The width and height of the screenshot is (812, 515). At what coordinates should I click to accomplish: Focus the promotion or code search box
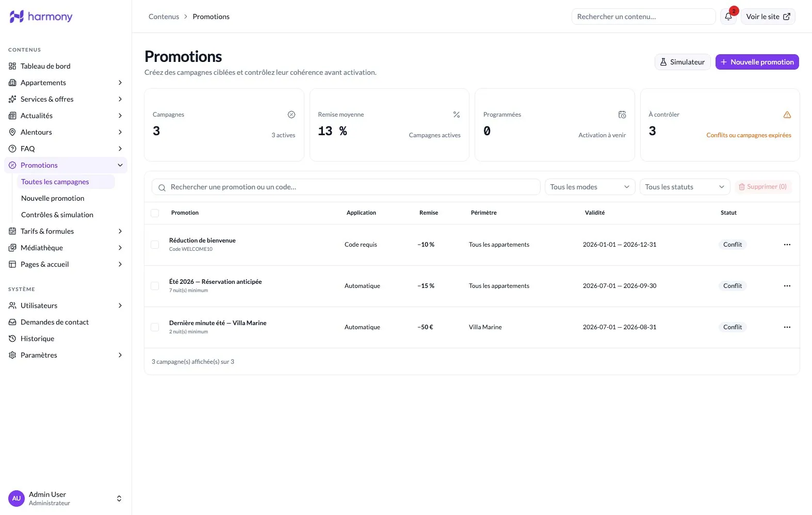click(346, 187)
